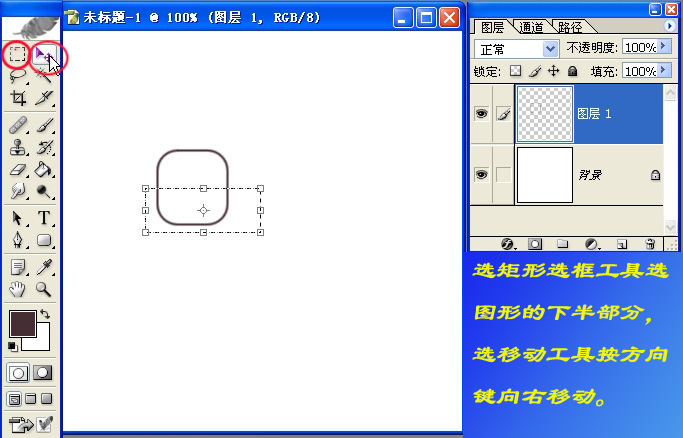Select the Eraser tool
Screen dimensions: 683x438
pos(17,169)
